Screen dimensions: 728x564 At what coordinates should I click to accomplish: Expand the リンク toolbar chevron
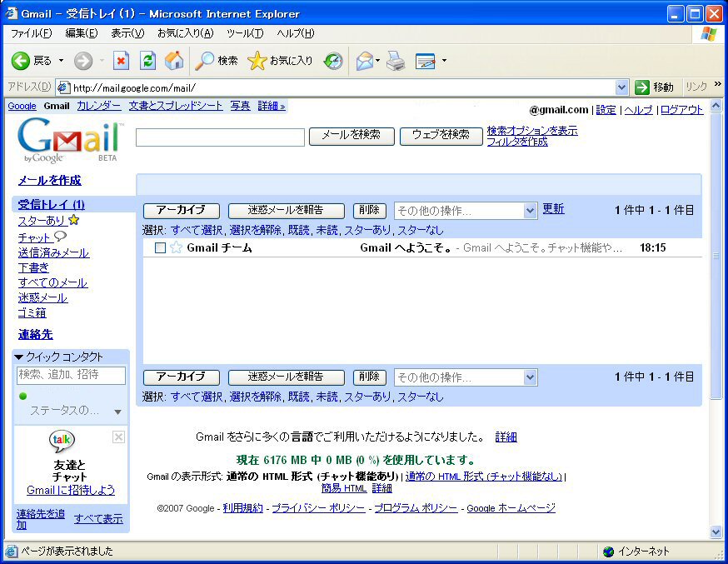point(718,84)
